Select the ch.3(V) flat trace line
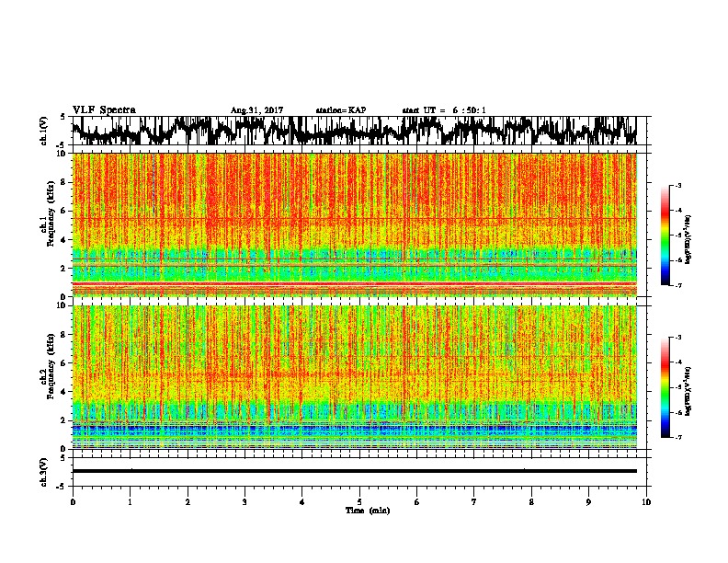Image resolution: width=728 pixels, height=563 pixels. pos(355,471)
